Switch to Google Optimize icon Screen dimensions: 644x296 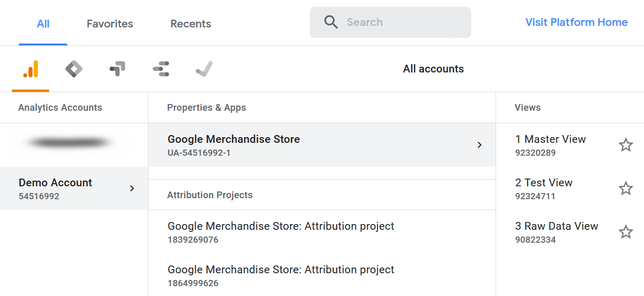[117, 69]
